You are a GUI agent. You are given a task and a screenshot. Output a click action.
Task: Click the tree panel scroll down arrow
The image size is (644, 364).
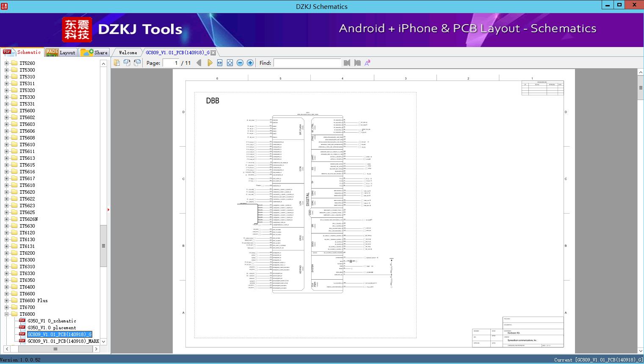(x=103, y=341)
